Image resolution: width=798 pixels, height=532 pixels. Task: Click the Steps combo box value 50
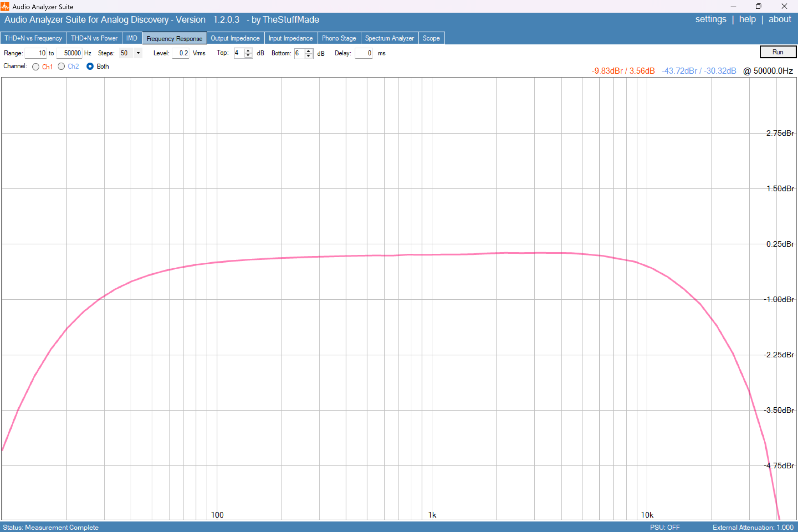pos(126,53)
